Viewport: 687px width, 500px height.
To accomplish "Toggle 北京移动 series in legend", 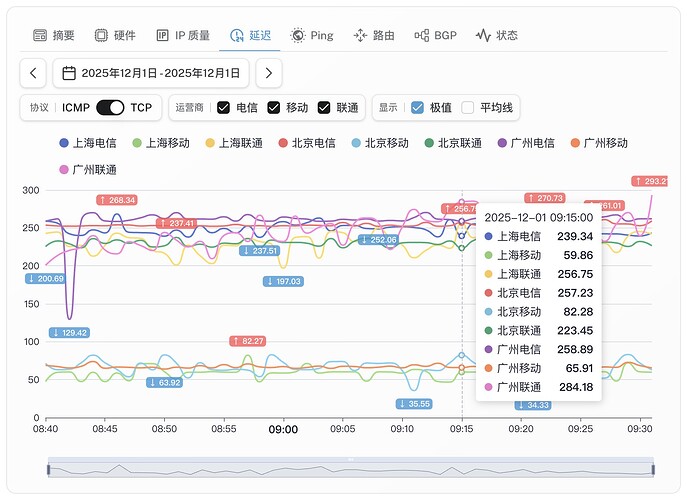I will pos(380,143).
